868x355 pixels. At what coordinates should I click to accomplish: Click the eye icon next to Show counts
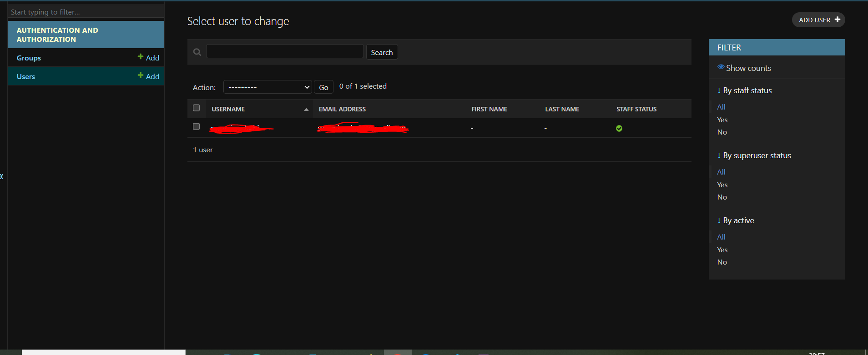[x=721, y=67]
